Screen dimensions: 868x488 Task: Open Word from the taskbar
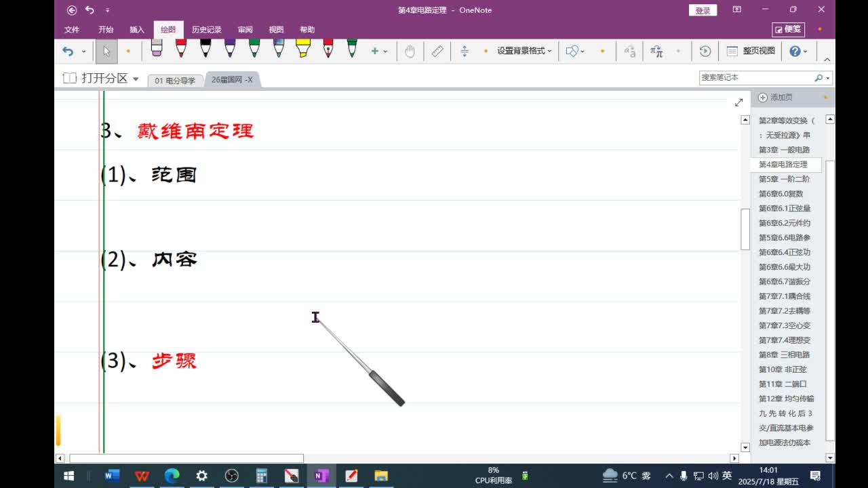coord(112,476)
